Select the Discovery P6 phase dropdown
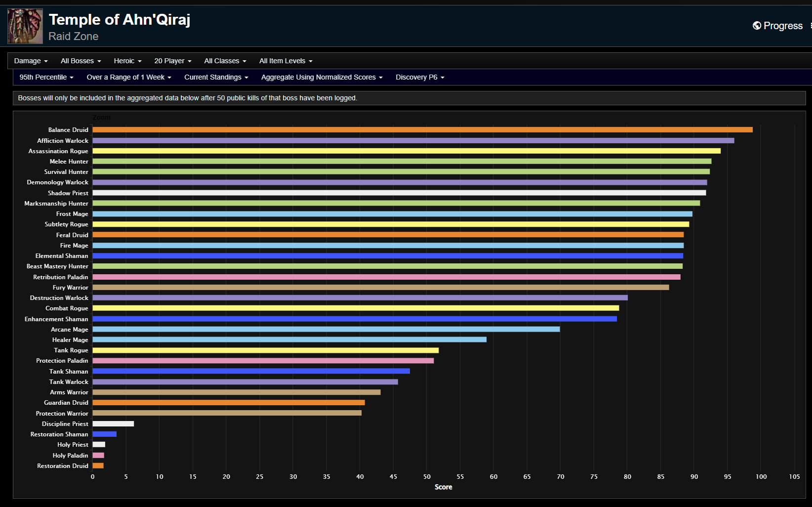The width and height of the screenshot is (812, 507). pyautogui.click(x=420, y=77)
